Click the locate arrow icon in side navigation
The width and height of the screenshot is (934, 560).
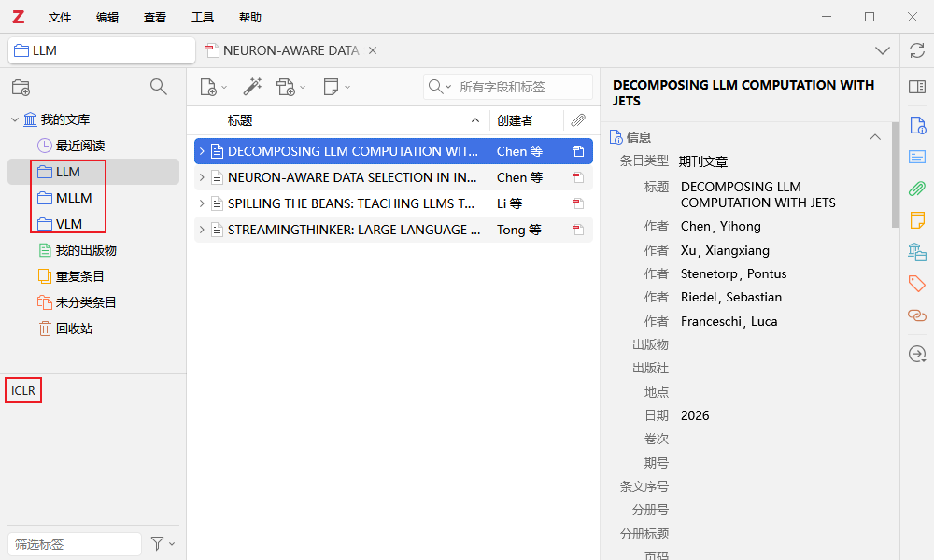coord(917,354)
